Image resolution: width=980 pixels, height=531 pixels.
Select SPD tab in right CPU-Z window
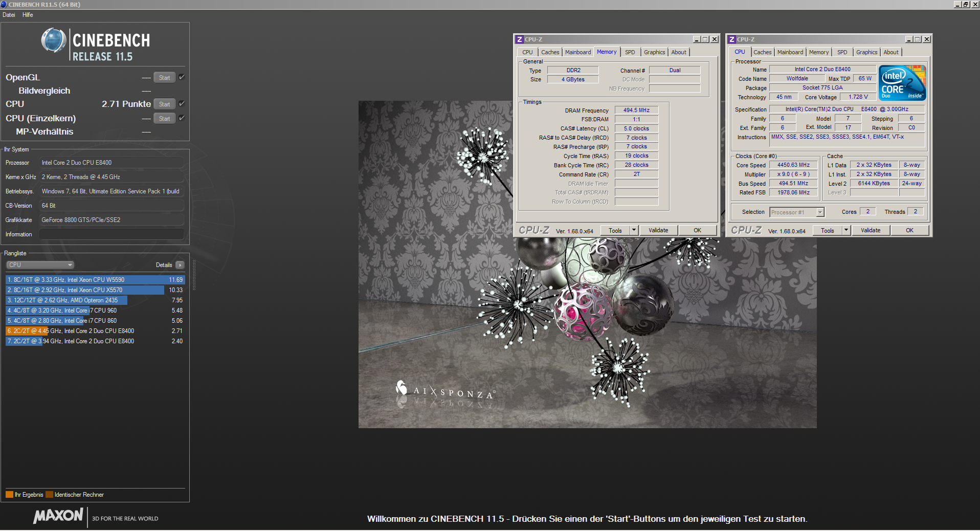tap(842, 52)
